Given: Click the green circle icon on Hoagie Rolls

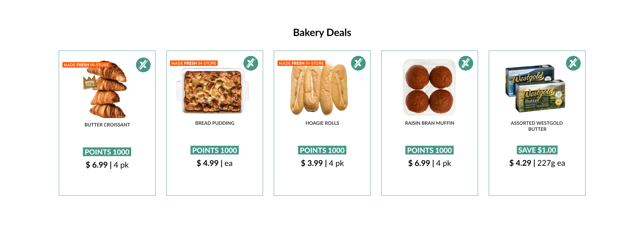Looking at the screenshot, I should [x=358, y=63].
